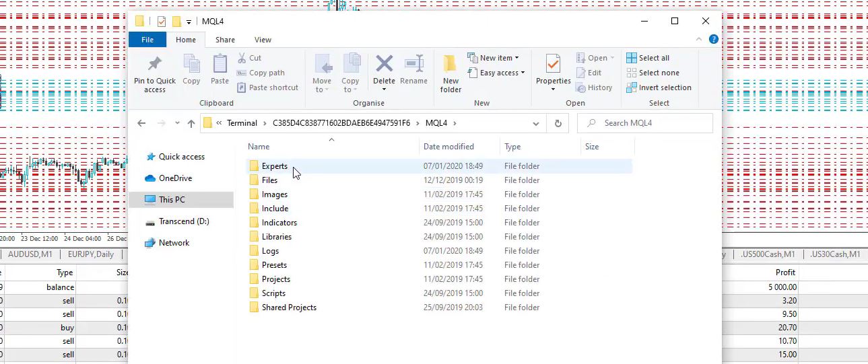Screen dimensions: 868x364
Task: Refresh the current folder view
Action: click(x=558, y=123)
